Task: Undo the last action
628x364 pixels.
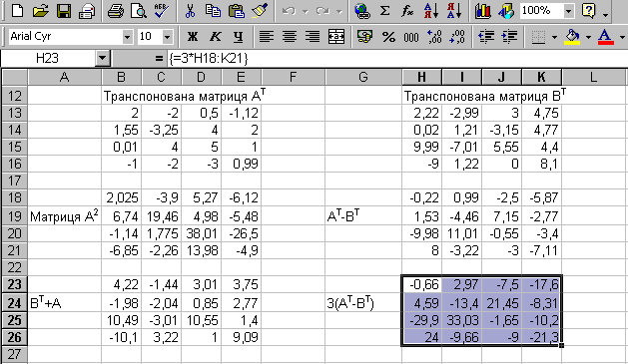Action: [x=289, y=11]
